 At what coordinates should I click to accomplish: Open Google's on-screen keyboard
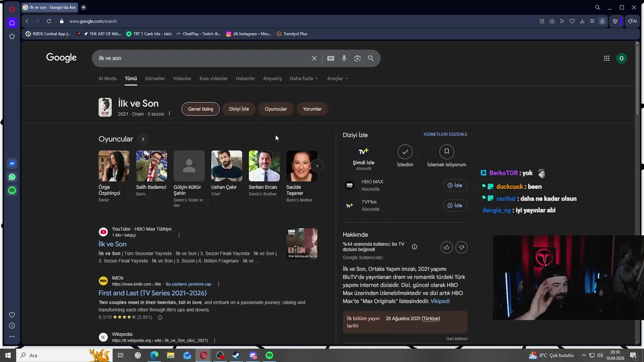click(331, 58)
